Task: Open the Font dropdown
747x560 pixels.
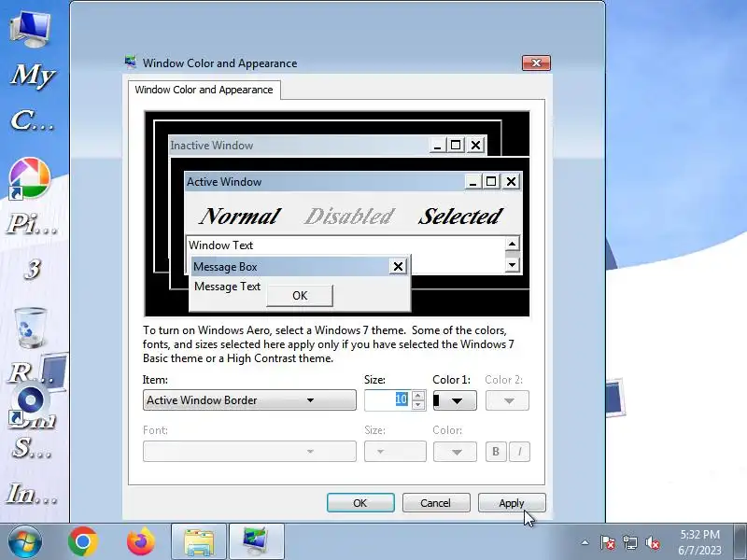Action: [249, 451]
